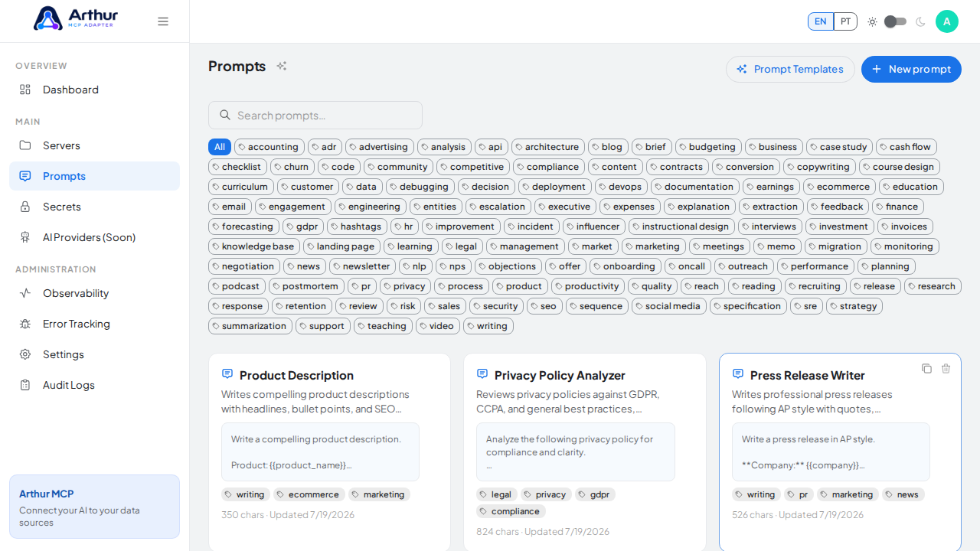Focus the Search prompts field

(315, 115)
